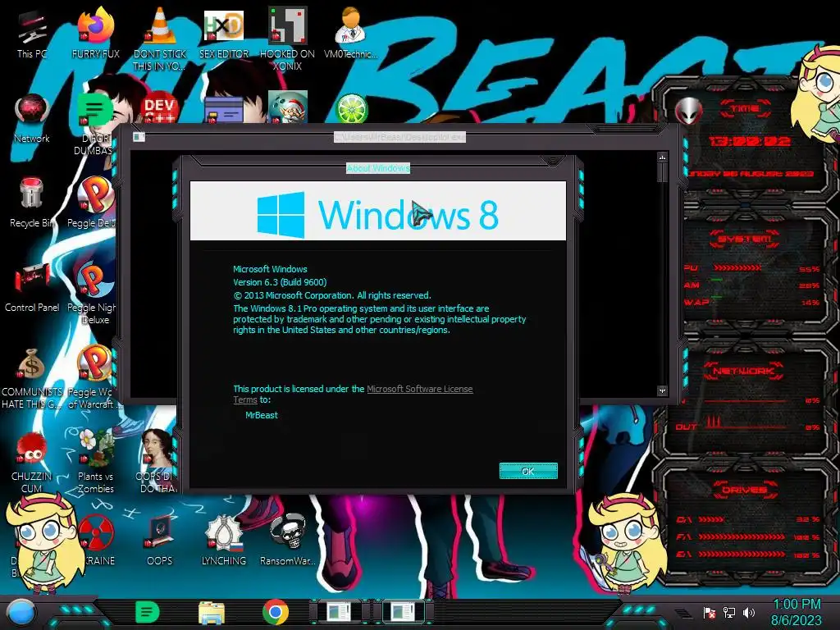Select second running window taskbar button
Viewport: 840px width, 630px height.
[403, 612]
